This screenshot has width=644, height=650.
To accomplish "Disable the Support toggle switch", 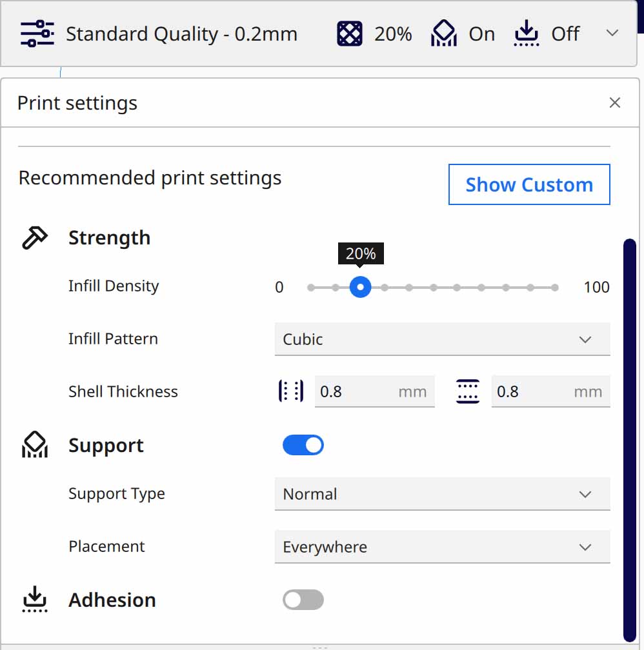I will click(x=303, y=446).
